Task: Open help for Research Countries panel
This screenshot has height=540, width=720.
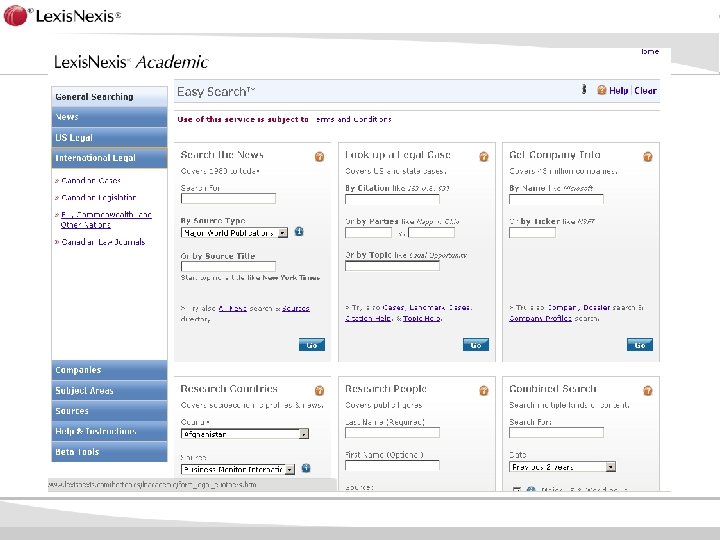Action: [x=319, y=391]
